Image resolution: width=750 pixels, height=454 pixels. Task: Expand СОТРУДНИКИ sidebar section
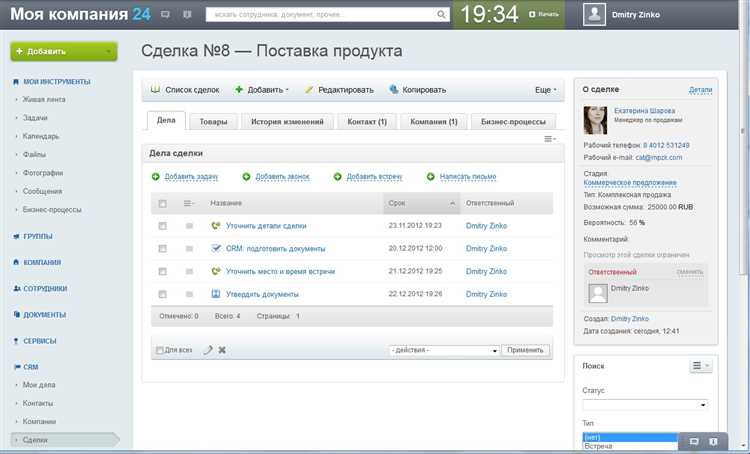tap(44, 288)
